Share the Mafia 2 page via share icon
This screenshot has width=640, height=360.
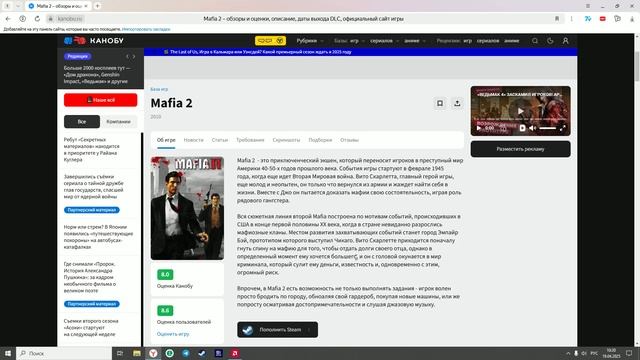[x=457, y=103]
